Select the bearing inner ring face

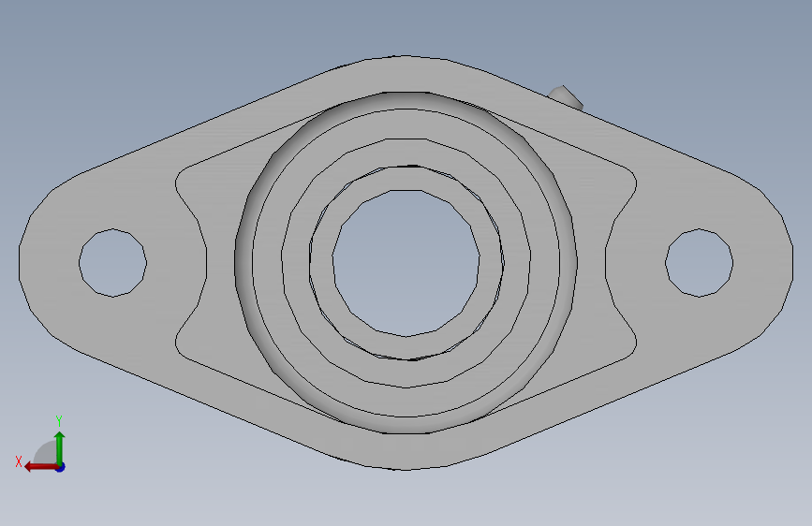(321, 263)
